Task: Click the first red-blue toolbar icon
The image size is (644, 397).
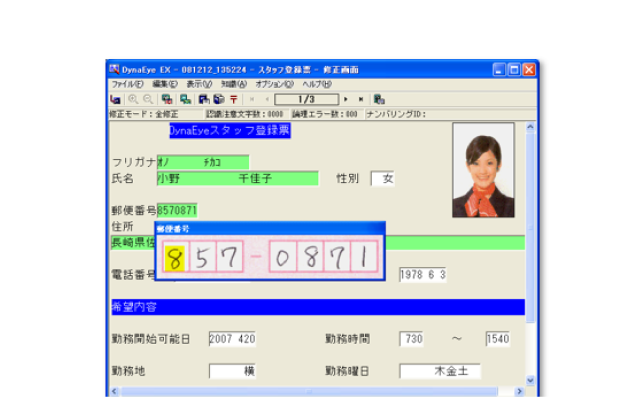Action: coord(115,99)
